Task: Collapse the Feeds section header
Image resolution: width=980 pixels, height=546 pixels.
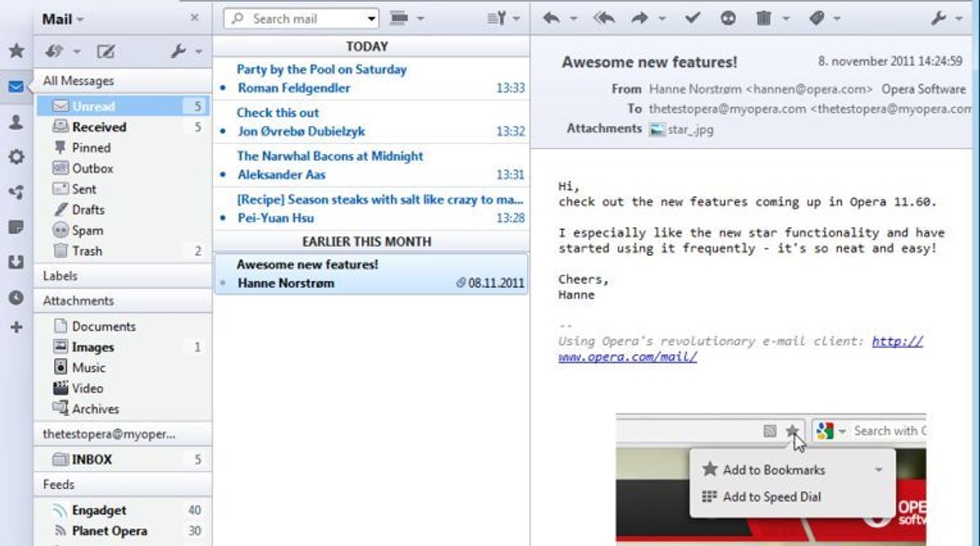Action: coord(122,485)
